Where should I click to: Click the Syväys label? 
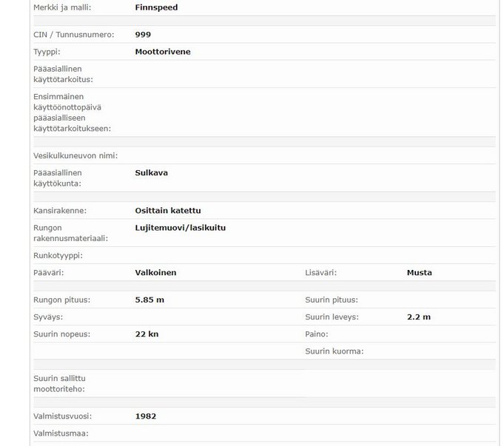pos(48,317)
